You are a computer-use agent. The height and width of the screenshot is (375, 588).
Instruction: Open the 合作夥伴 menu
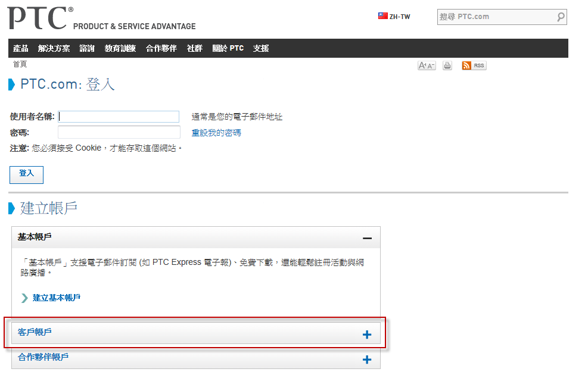pyautogui.click(x=161, y=48)
